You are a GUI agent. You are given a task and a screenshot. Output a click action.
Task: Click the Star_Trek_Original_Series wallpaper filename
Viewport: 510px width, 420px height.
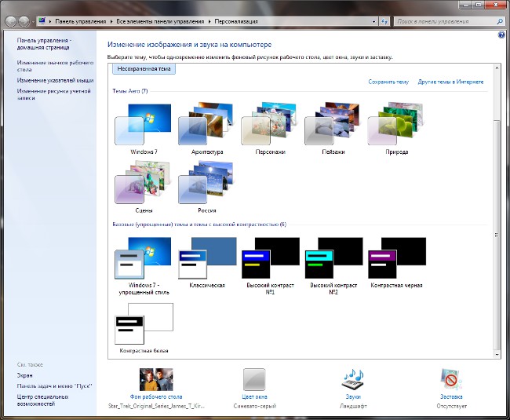(156, 407)
